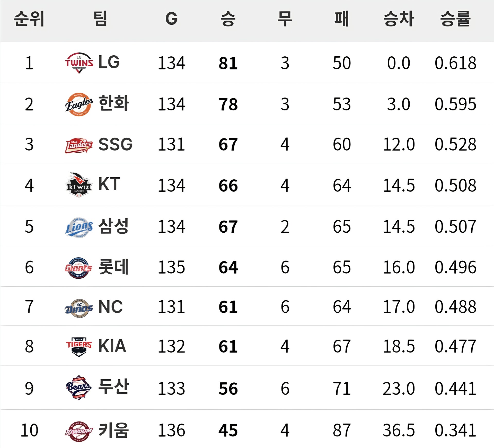Screen dimensions: 494x448
Task: Open the KIA Tigers logo
Action: point(79,347)
